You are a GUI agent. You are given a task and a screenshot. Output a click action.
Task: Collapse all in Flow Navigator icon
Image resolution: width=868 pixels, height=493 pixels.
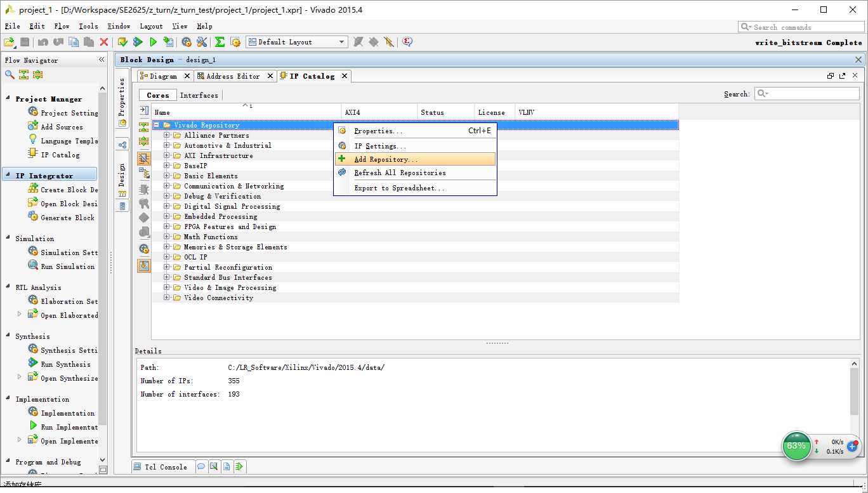(23, 74)
